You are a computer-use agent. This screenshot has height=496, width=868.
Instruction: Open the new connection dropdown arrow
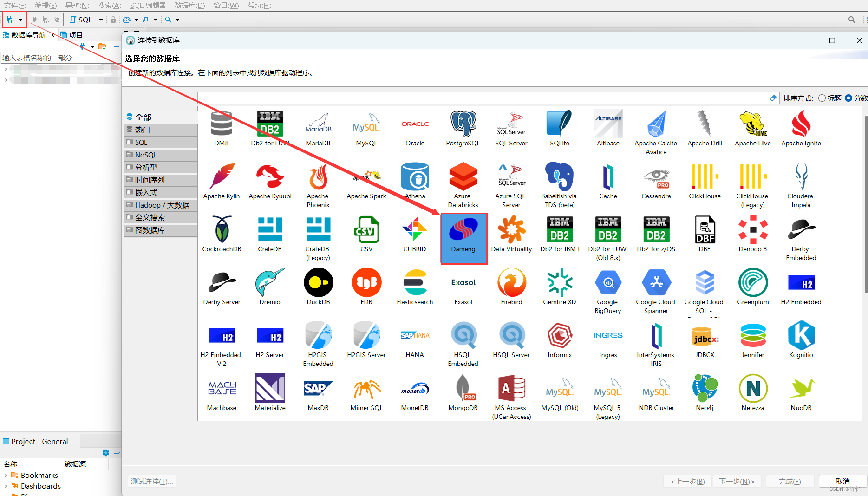(x=20, y=20)
